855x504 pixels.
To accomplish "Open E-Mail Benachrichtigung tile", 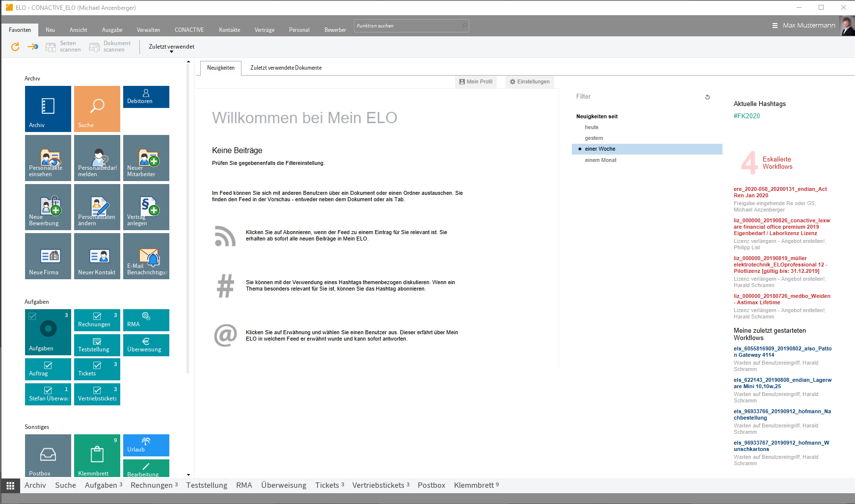I will pyautogui.click(x=146, y=256).
